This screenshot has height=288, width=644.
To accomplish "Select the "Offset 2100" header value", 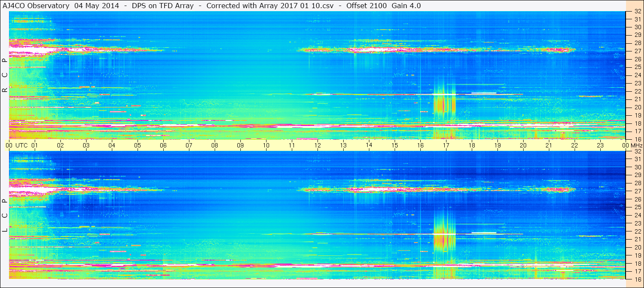I will (366, 6).
